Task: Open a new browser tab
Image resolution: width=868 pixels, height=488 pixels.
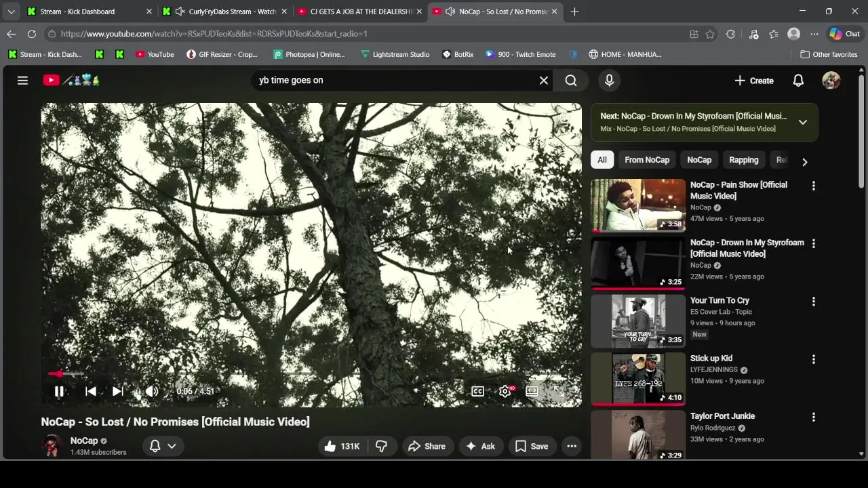Action: tap(574, 12)
